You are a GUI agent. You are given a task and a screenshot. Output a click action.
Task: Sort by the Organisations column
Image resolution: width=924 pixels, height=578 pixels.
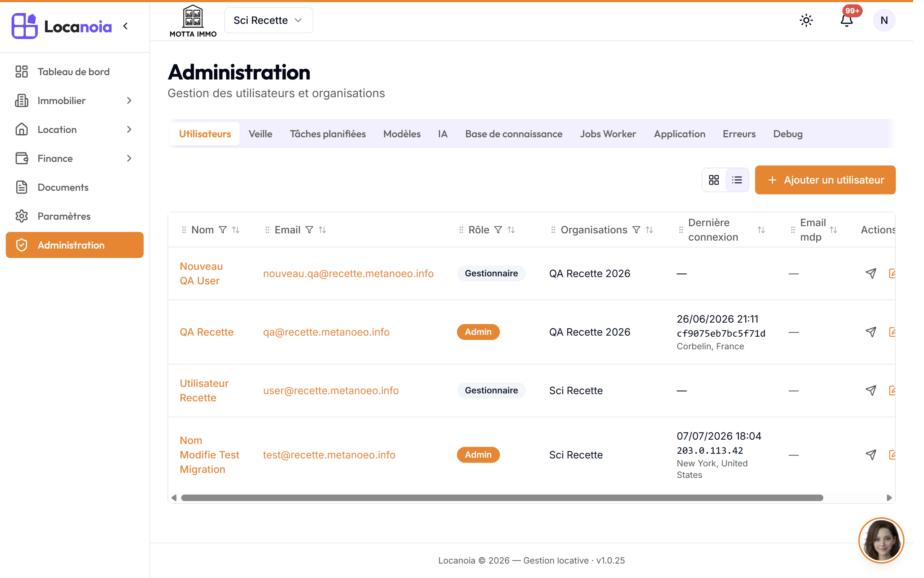tap(649, 230)
